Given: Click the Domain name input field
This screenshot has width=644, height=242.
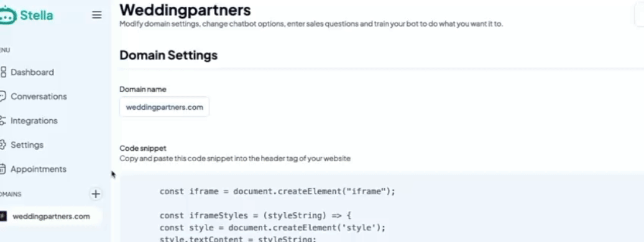Looking at the screenshot, I should coord(164,107).
